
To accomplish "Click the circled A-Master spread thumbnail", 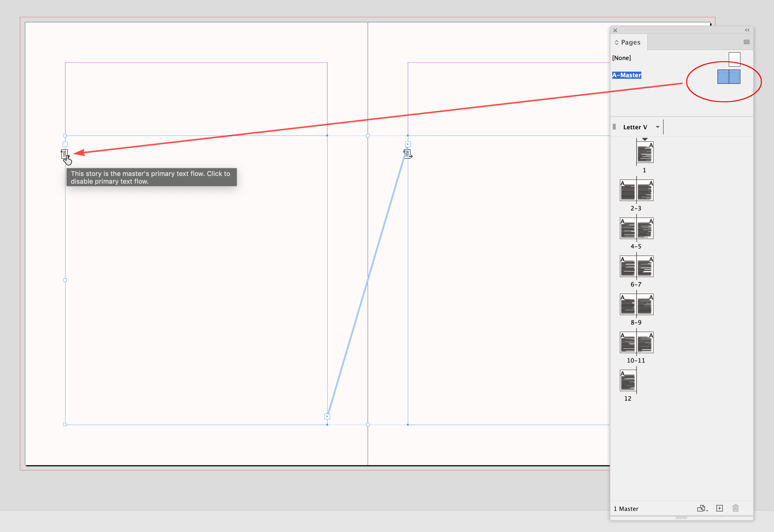I will click(728, 76).
